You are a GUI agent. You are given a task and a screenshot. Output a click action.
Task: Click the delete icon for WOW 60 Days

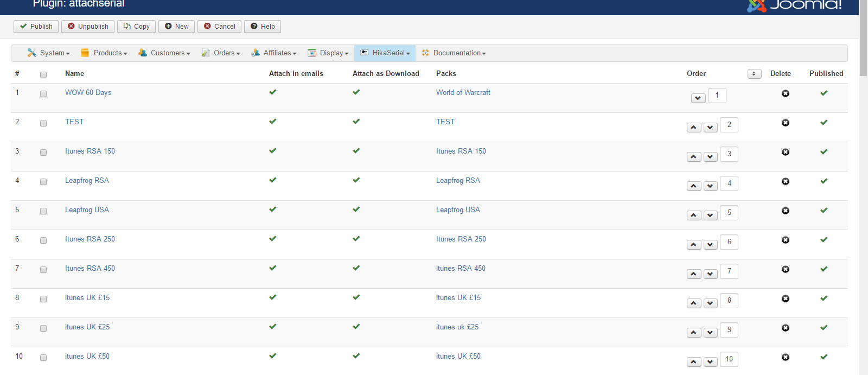click(785, 93)
